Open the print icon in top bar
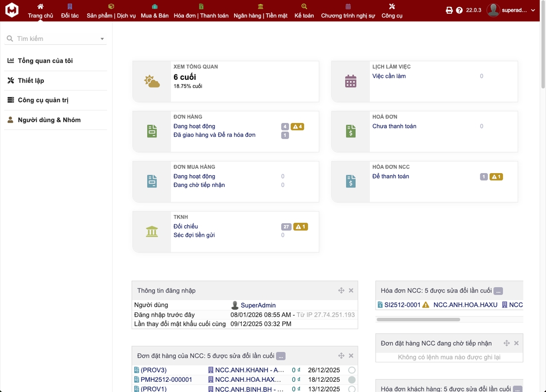This screenshot has height=392, width=546. (449, 10)
